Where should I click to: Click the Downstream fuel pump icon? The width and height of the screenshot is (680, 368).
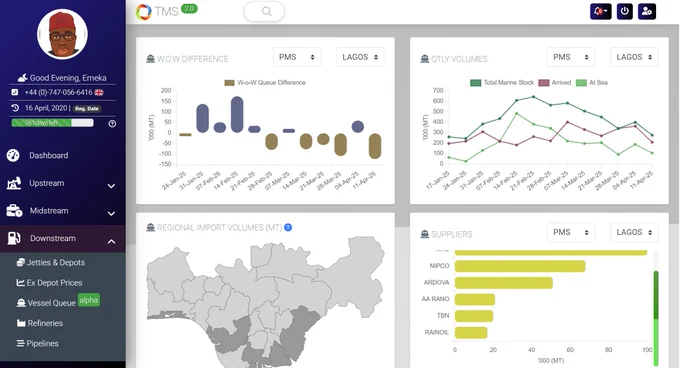pyautogui.click(x=14, y=238)
